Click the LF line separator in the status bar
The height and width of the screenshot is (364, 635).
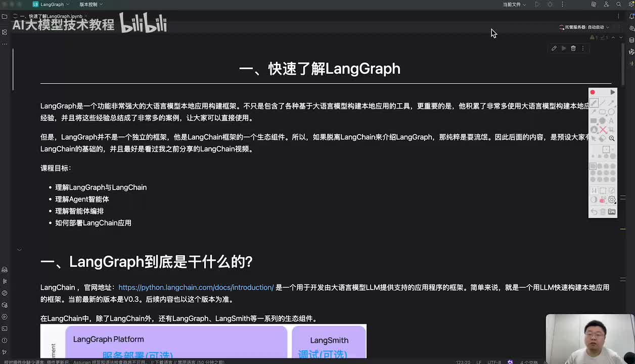pyautogui.click(x=479, y=362)
